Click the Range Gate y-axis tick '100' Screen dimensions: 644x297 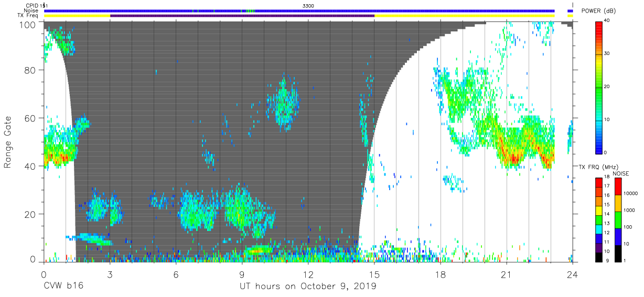click(29, 25)
